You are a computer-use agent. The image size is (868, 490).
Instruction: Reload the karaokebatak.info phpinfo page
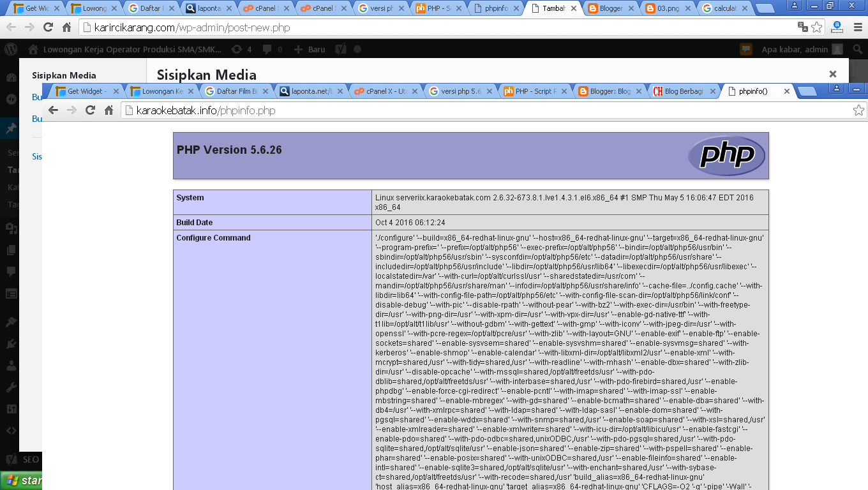(x=91, y=110)
